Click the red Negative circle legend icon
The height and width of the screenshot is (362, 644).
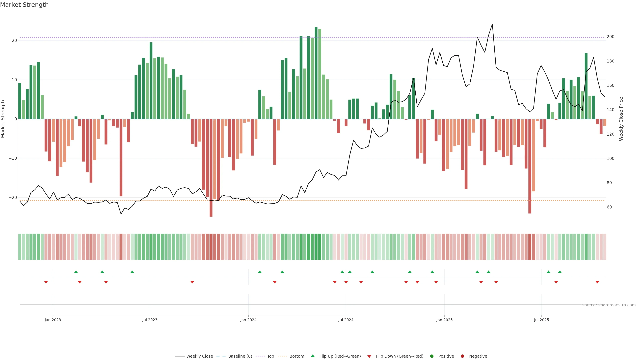coord(462,356)
